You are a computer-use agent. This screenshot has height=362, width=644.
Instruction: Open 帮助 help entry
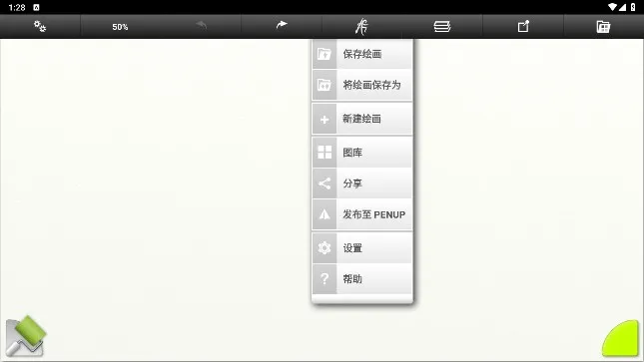coord(361,279)
